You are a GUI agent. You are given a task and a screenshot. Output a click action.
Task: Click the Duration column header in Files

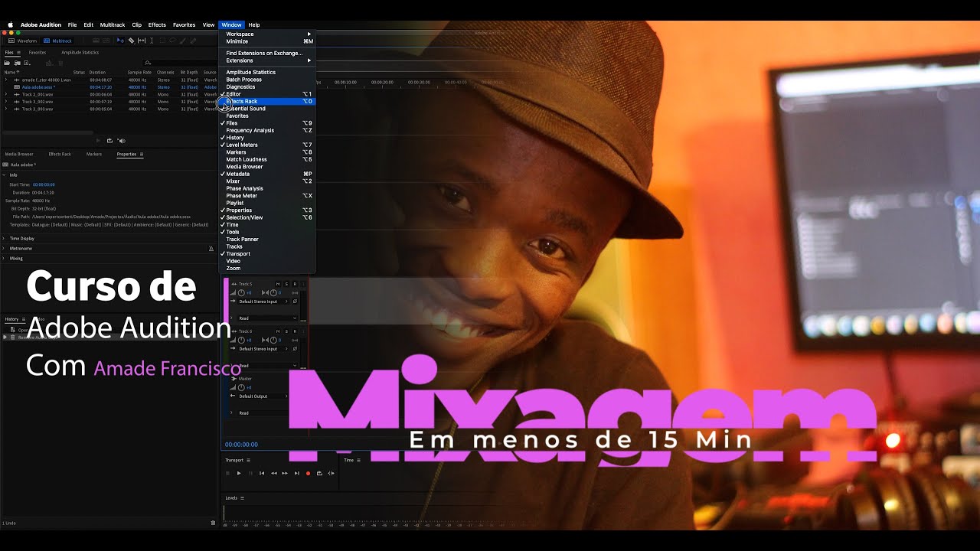[97, 72]
